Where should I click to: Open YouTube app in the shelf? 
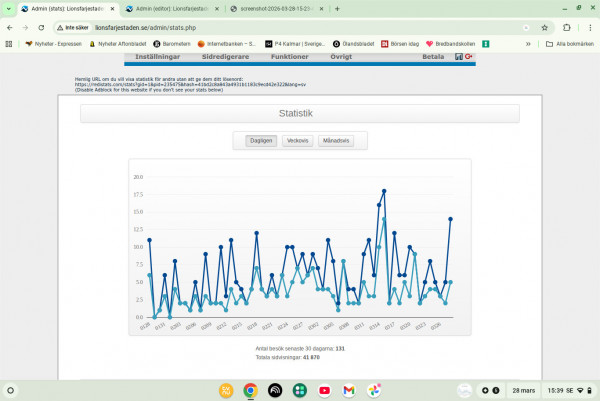click(324, 390)
